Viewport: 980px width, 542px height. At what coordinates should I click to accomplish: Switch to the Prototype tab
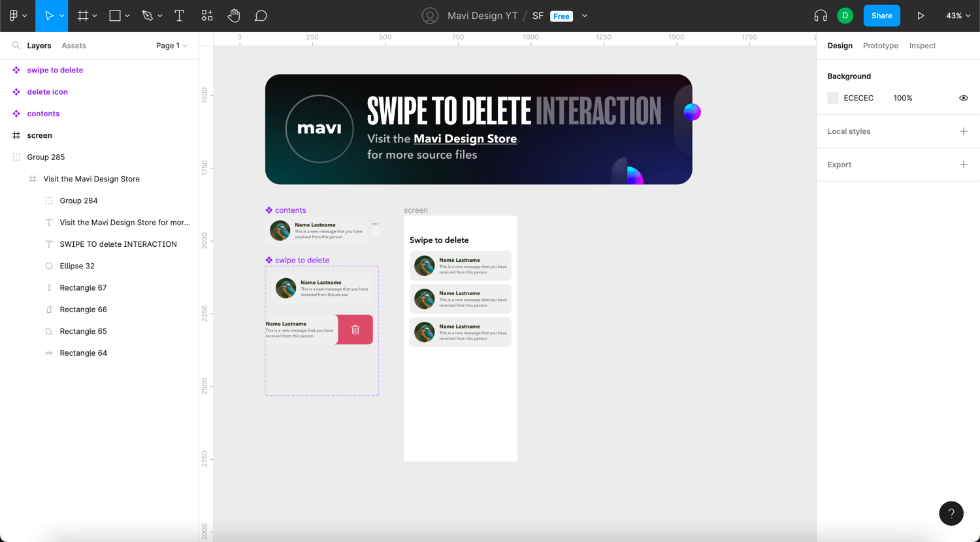[x=881, y=46]
